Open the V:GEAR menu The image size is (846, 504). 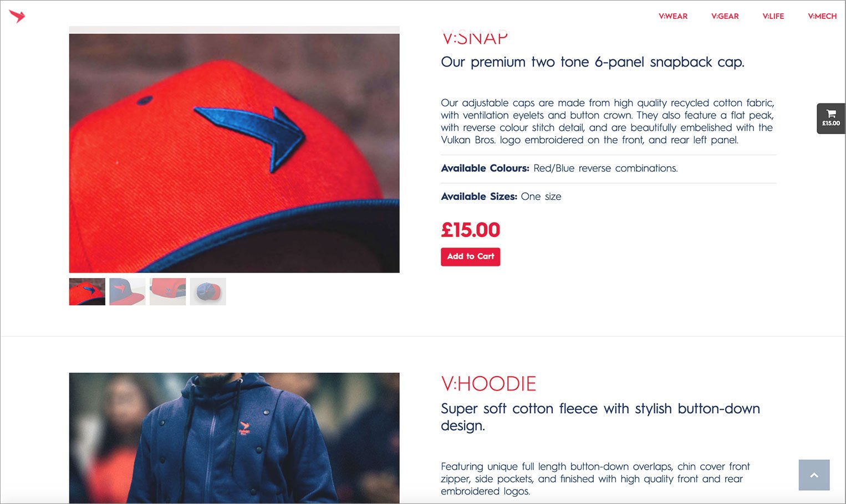point(725,16)
